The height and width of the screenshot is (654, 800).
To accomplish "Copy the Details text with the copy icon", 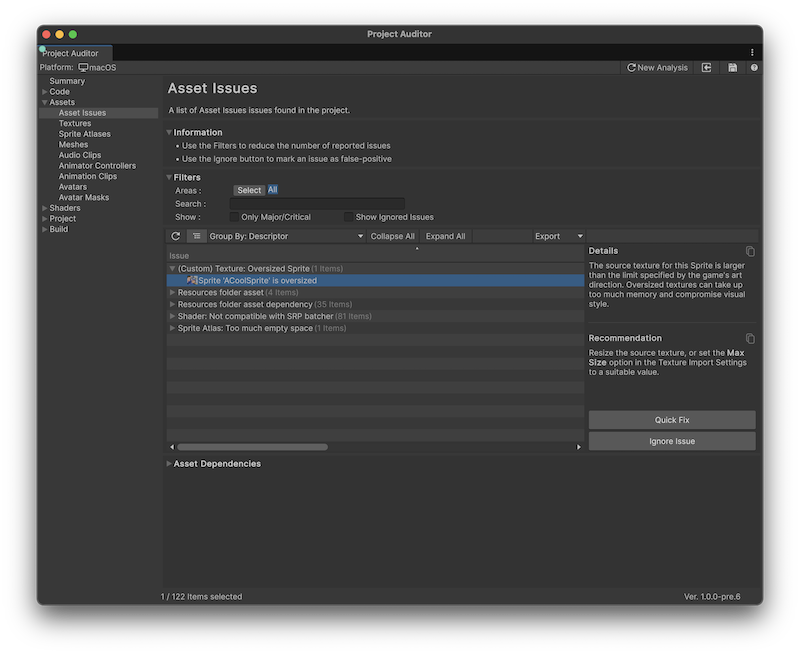I will (750, 251).
